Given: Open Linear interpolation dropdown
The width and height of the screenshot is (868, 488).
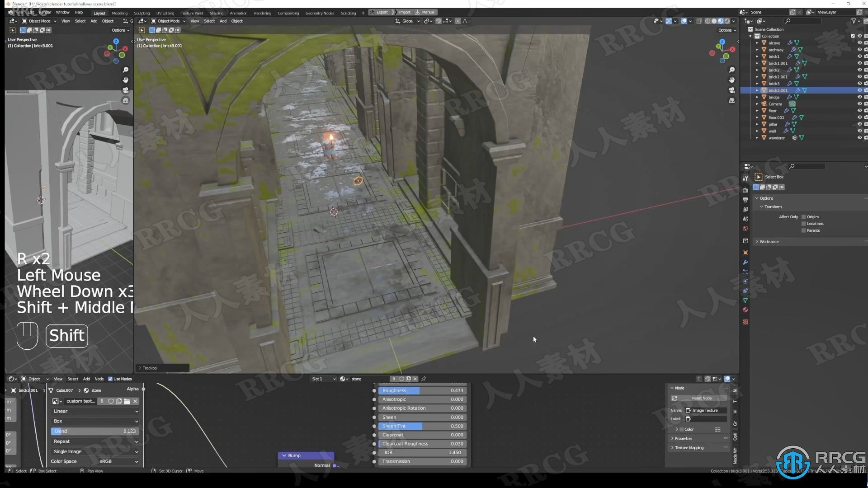Looking at the screenshot, I should click(x=95, y=411).
